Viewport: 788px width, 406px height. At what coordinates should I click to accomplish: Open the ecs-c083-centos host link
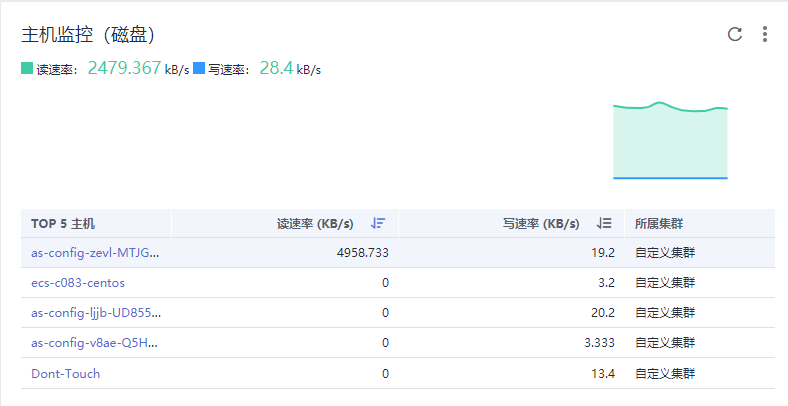(78, 283)
